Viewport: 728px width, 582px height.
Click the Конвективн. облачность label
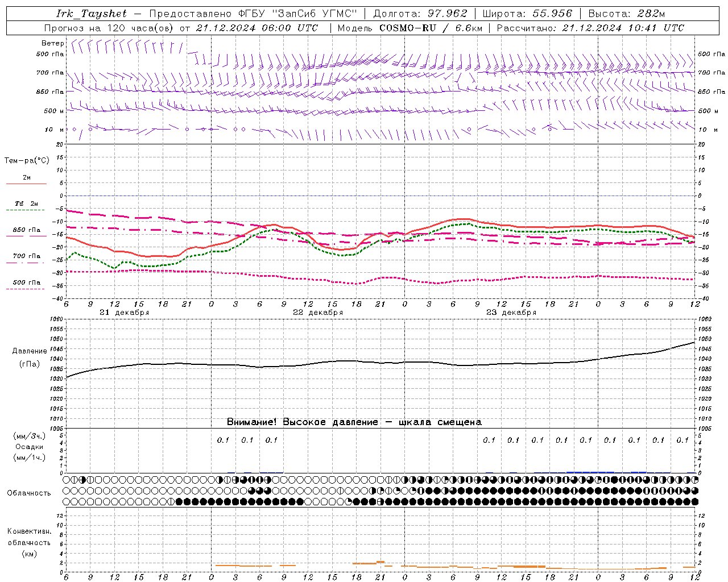coord(29,537)
